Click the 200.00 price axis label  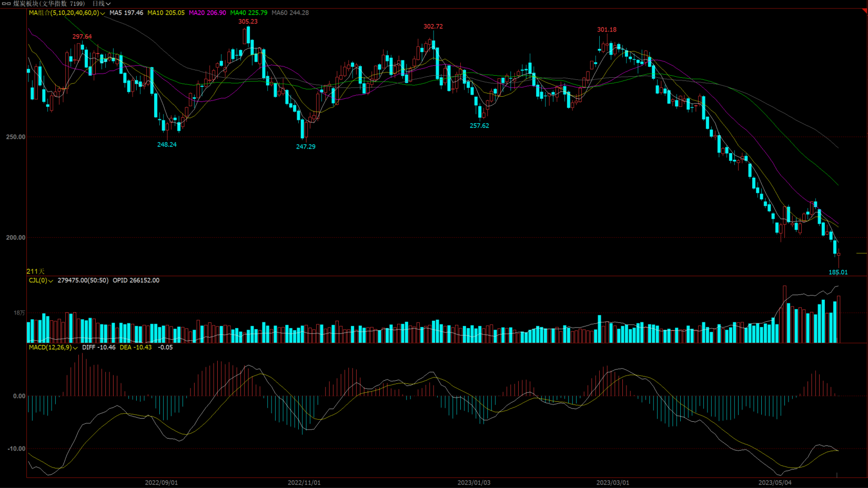pos(16,238)
